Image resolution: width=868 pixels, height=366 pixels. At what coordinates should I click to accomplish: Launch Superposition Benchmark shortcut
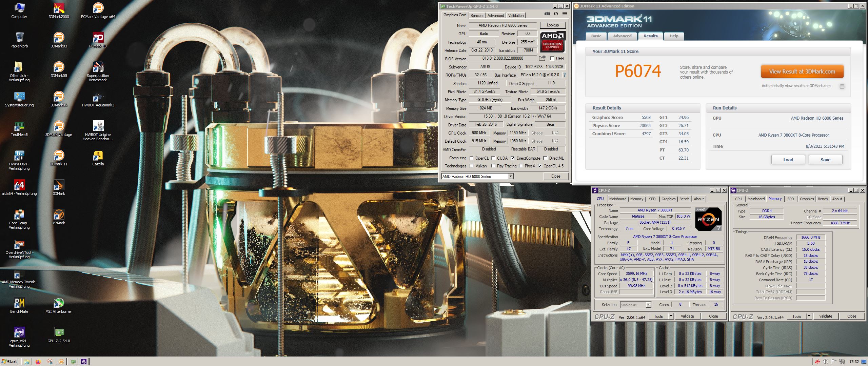[x=98, y=72]
